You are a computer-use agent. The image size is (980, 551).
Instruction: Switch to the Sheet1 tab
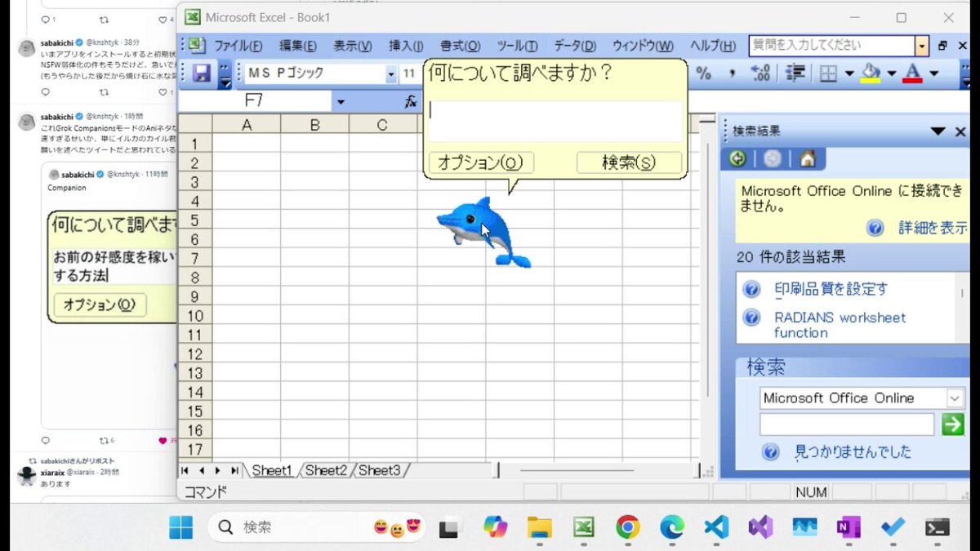pyautogui.click(x=271, y=470)
